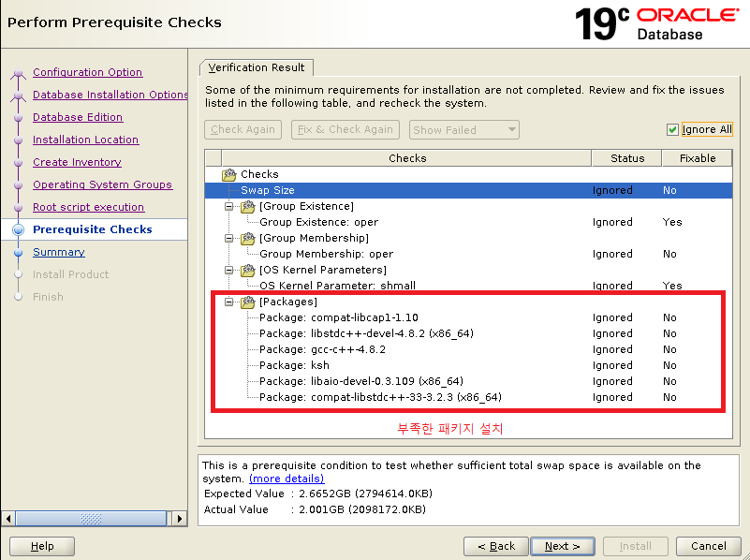
Task: Click the Actual Value 2.001GB text
Action: (315, 509)
